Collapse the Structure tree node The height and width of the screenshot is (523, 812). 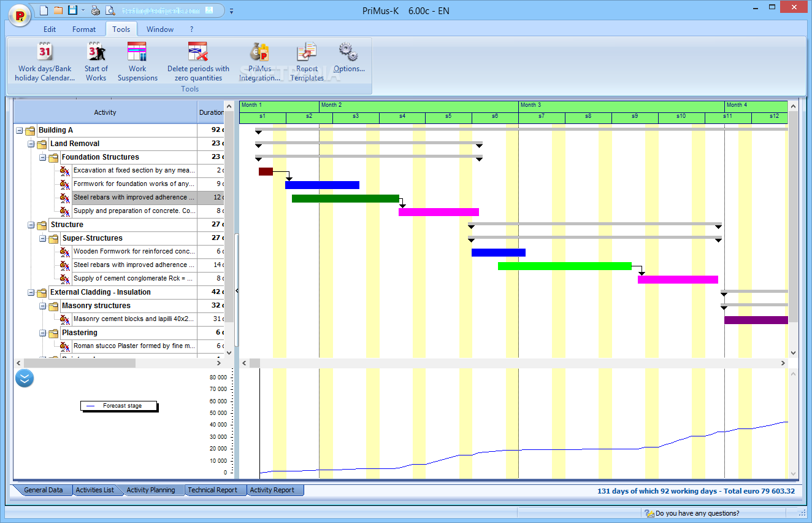click(31, 225)
